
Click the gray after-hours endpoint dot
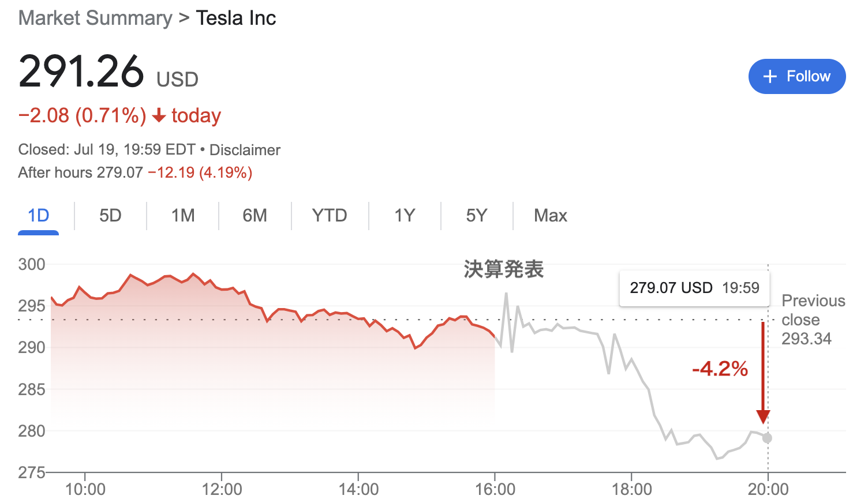(x=767, y=438)
